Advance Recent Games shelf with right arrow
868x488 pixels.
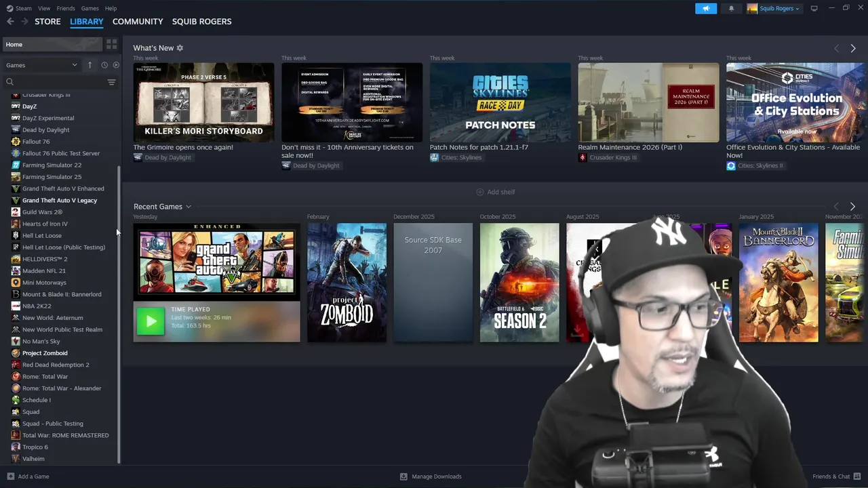point(852,207)
